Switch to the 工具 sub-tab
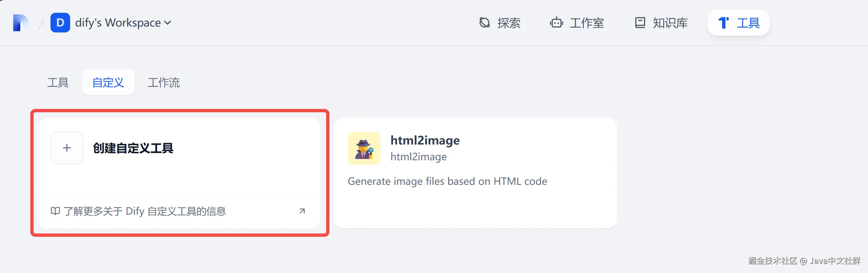Image resolution: width=868 pixels, height=273 pixels. (58, 82)
